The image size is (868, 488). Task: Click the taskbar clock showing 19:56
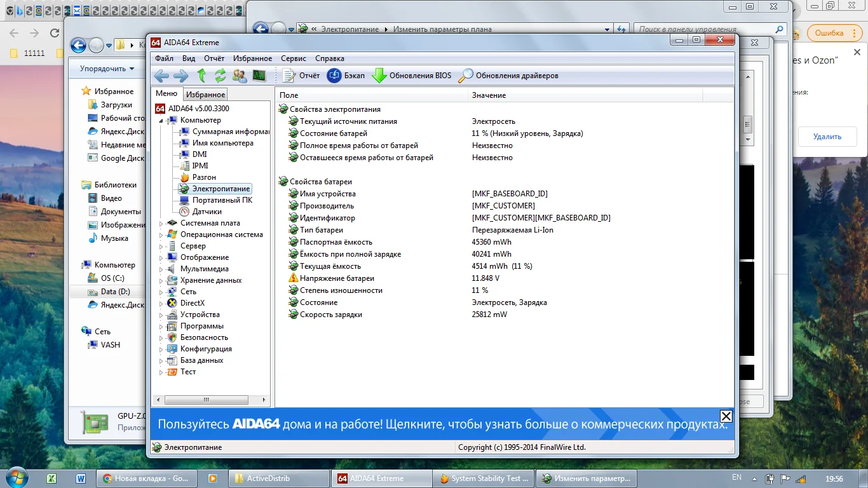(833, 478)
